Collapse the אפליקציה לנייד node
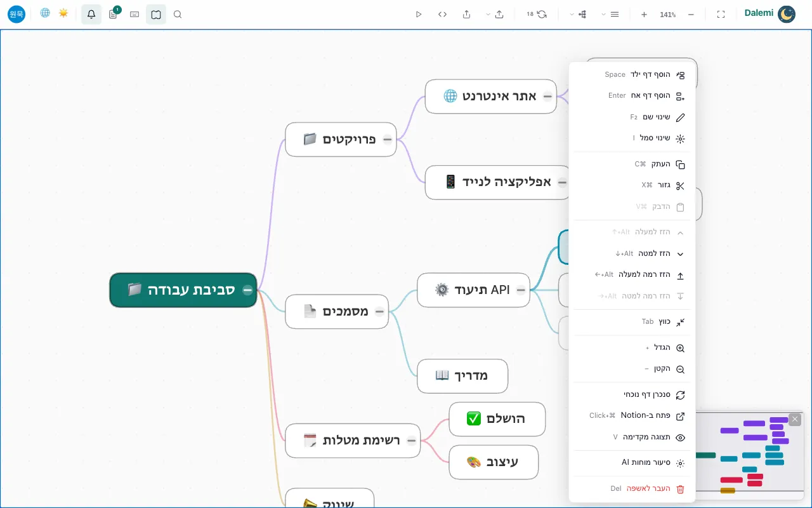This screenshot has width=812, height=508. coord(562,182)
